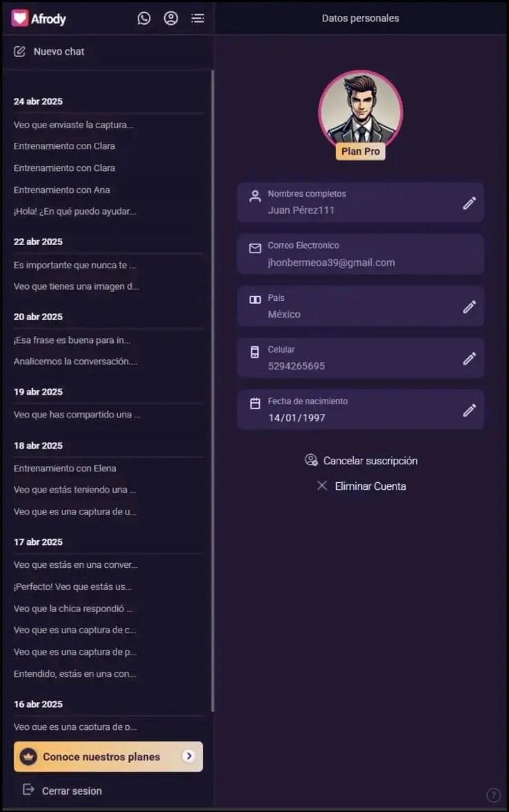Open the Entrenamiento con Elena chat
The width and height of the screenshot is (509, 812).
[65, 468]
